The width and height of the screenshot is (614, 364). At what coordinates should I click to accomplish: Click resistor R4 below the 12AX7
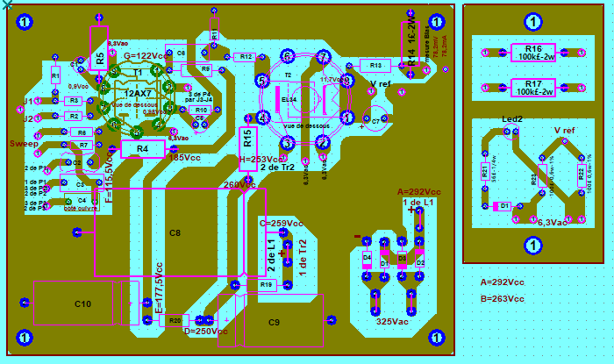point(141,150)
